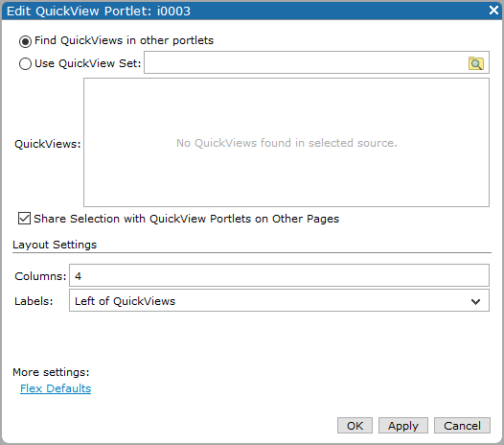Click the Cancel button

point(462,426)
